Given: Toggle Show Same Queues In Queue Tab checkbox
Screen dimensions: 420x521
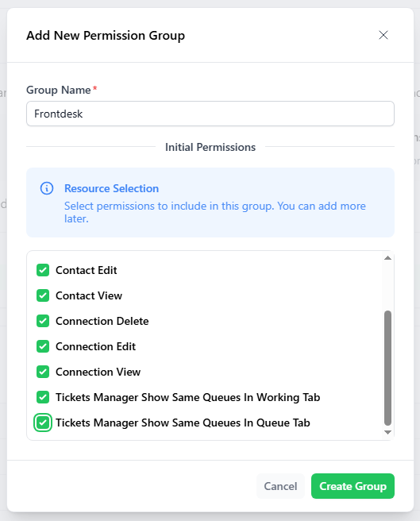Looking at the screenshot, I should click(43, 423).
